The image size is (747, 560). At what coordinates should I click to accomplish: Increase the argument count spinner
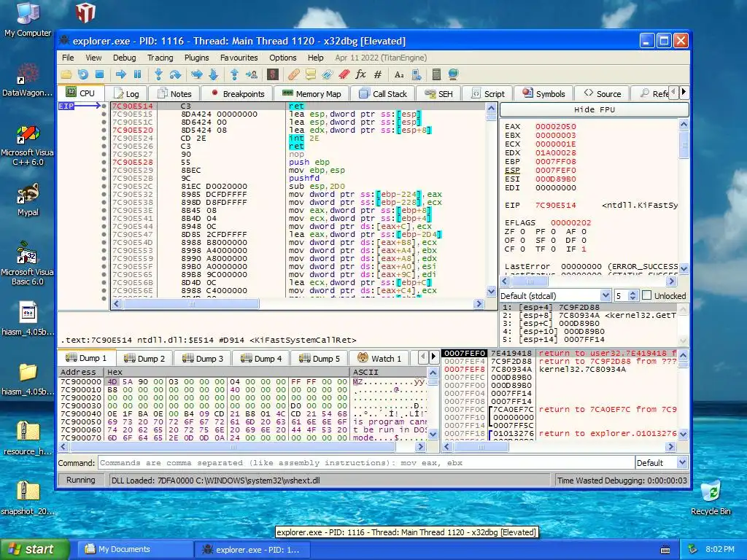632,293
